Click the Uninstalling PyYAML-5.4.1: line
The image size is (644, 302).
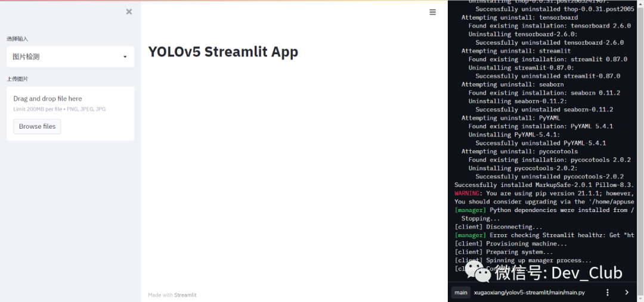pyautogui.click(x=514, y=135)
